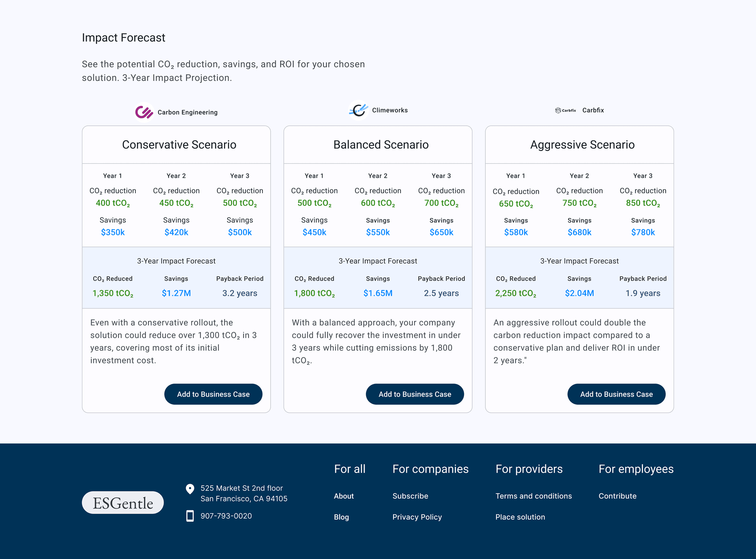This screenshot has width=756, height=559.
Task: Add Conservative Scenario to Business Case
Action: [213, 394]
